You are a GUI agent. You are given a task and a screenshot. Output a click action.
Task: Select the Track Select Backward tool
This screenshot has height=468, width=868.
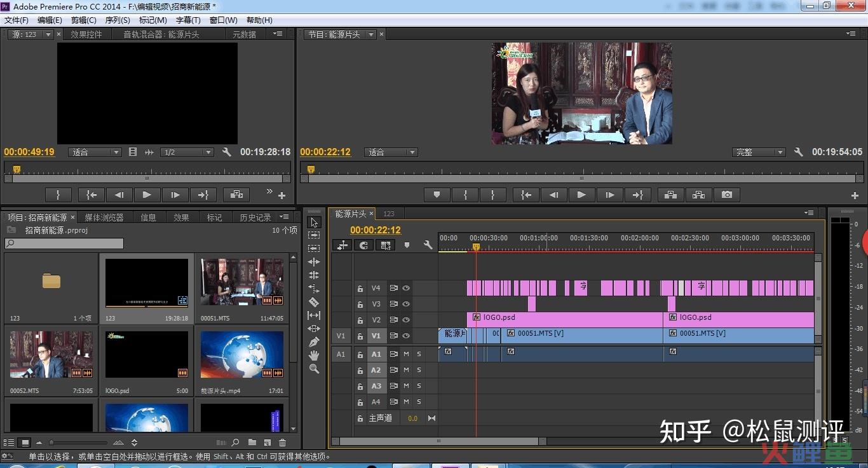tap(314, 249)
